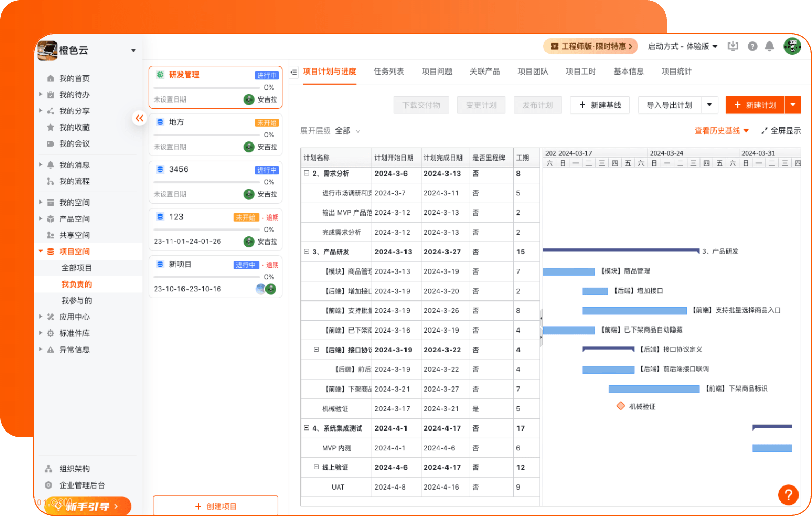Collapse the sidebar with double-chevron icon
The image size is (812, 516).
pos(139,118)
